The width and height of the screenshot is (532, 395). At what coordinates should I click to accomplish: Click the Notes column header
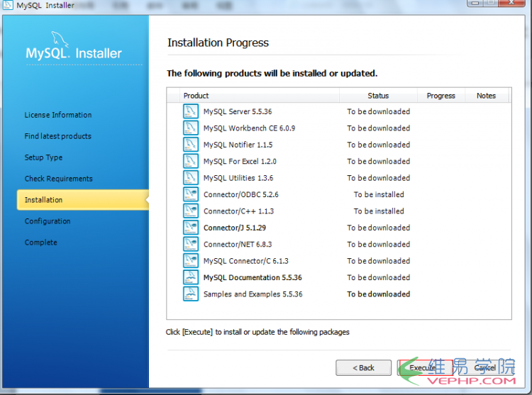point(486,96)
